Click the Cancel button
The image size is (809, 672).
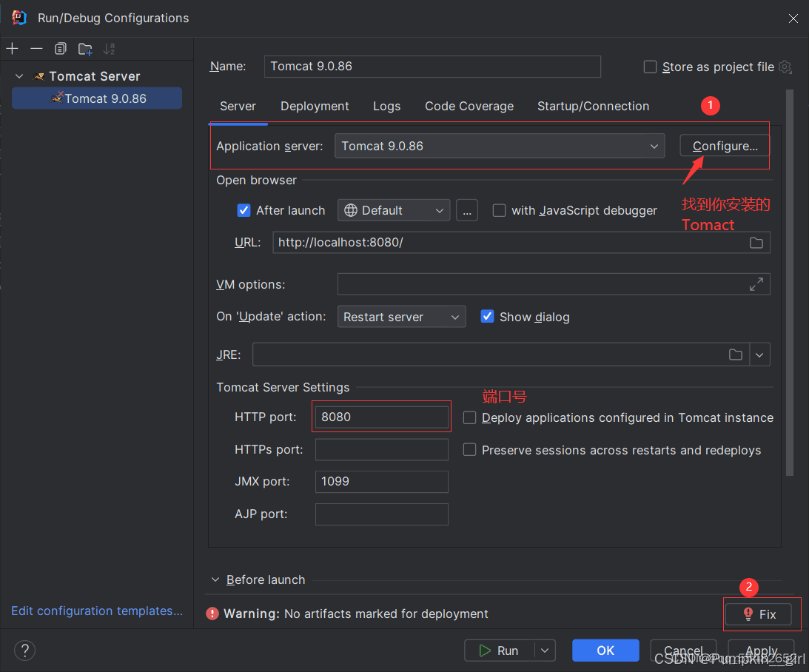pyautogui.click(x=683, y=651)
